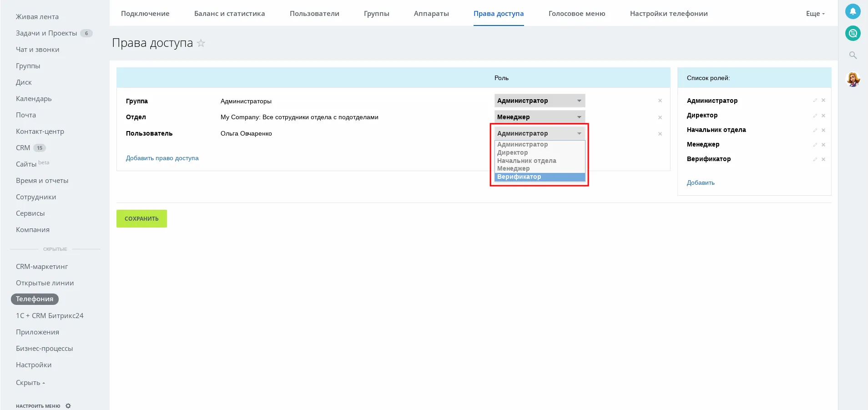Remove the Группа Администраторы access row

tap(660, 101)
